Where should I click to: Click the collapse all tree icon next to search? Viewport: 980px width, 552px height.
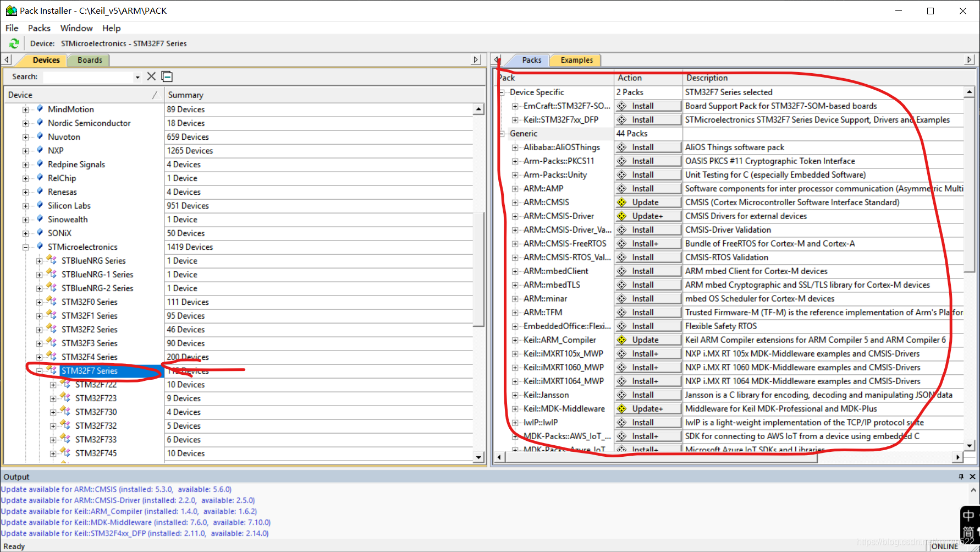point(167,76)
